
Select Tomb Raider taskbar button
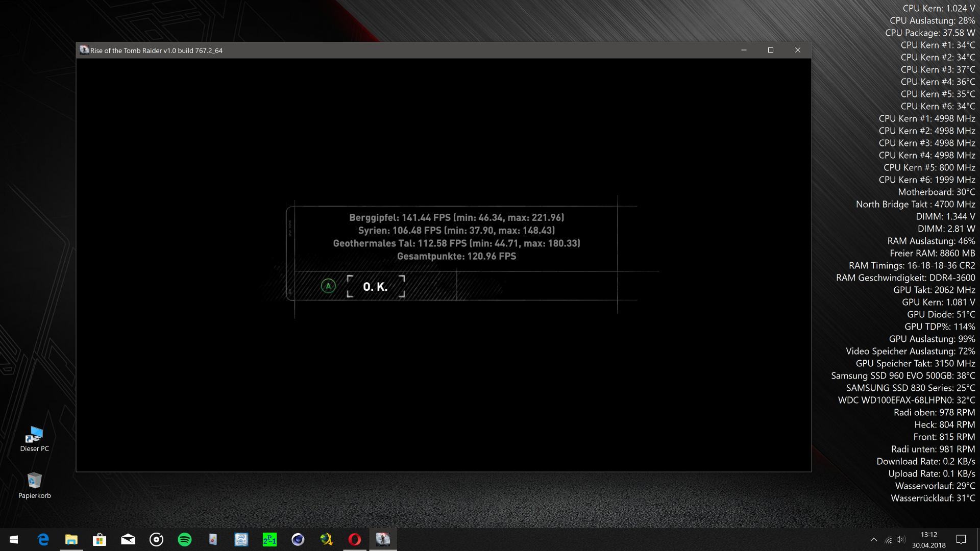coord(383,539)
